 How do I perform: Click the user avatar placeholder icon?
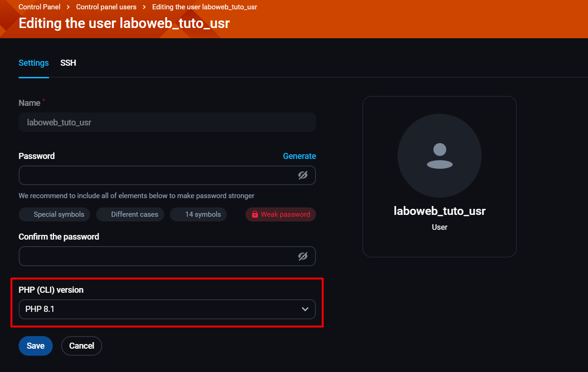point(440,156)
